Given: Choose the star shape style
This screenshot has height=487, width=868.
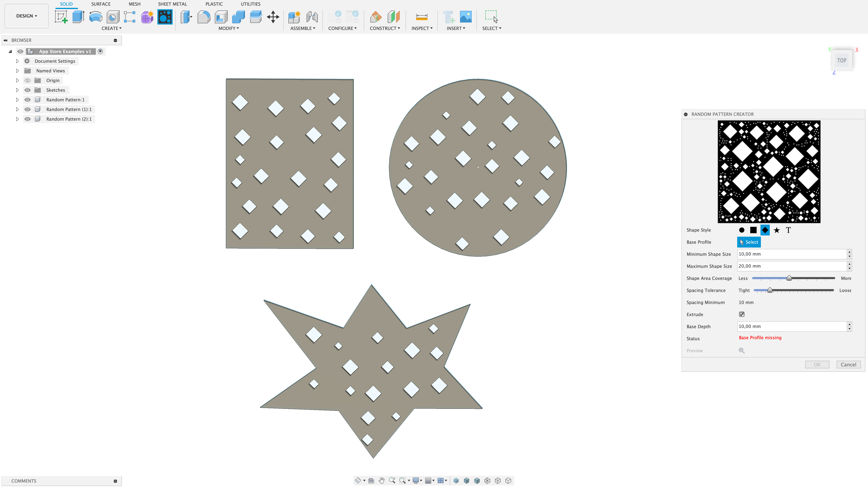Looking at the screenshot, I should click(x=777, y=230).
